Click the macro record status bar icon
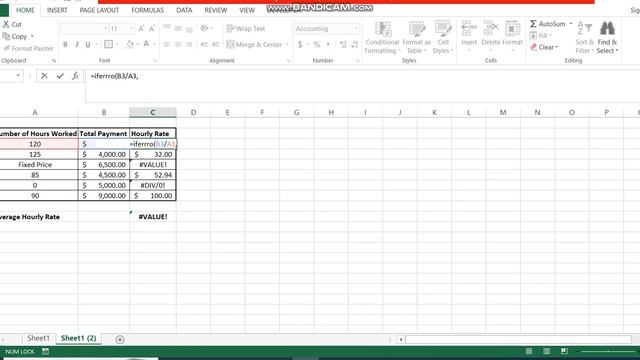640x360 pixels. [45, 351]
